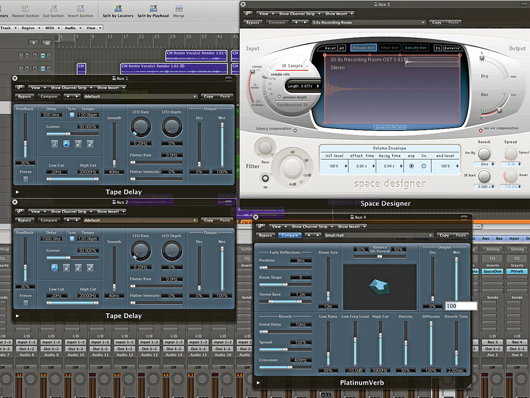Click duplicate track button beside plus button
530x398 pixels.
pos(47,43)
